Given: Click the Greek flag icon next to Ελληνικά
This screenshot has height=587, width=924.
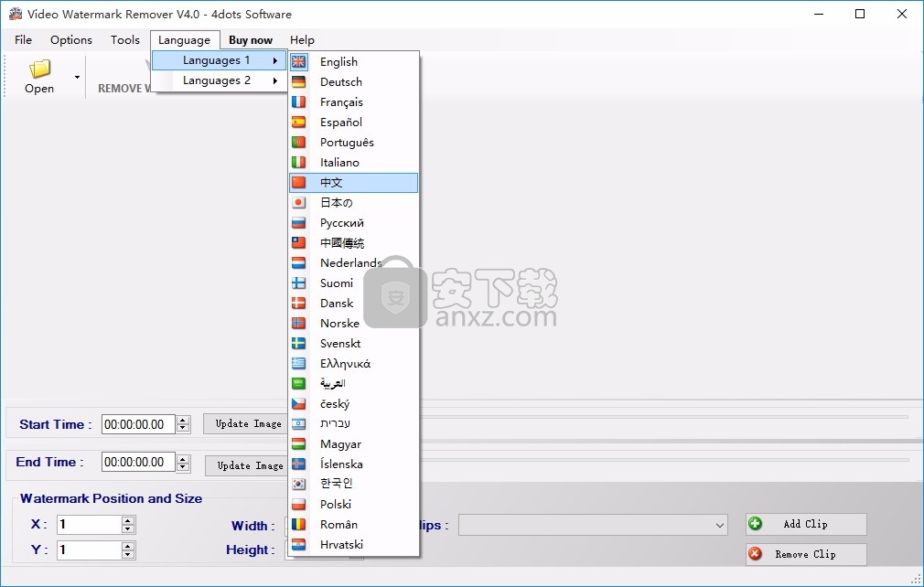Looking at the screenshot, I should [299, 363].
